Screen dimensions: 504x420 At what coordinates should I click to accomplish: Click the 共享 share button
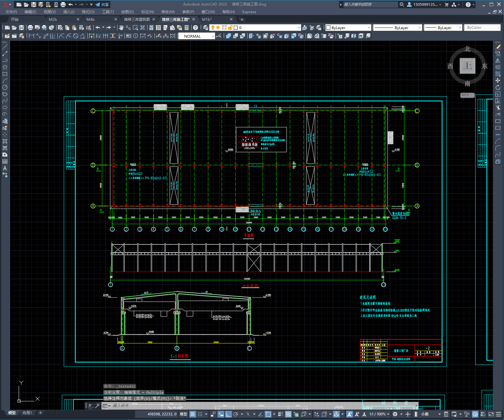(102, 5)
